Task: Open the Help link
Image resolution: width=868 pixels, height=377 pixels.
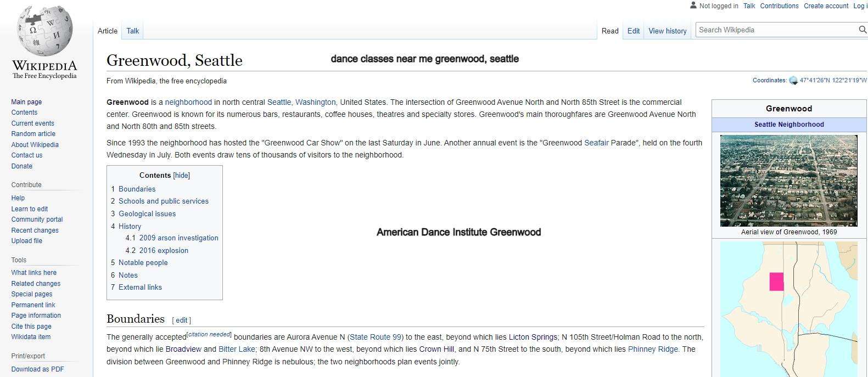Action: 18,198
